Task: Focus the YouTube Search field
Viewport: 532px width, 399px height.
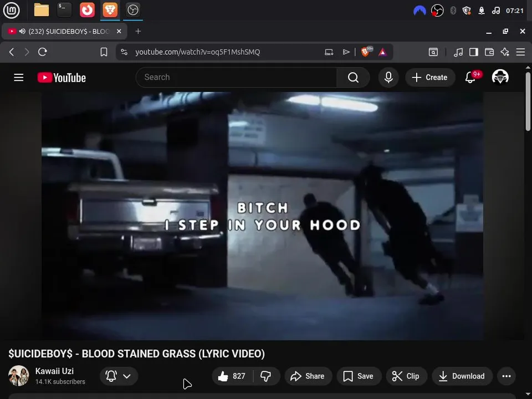Action: click(237, 78)
